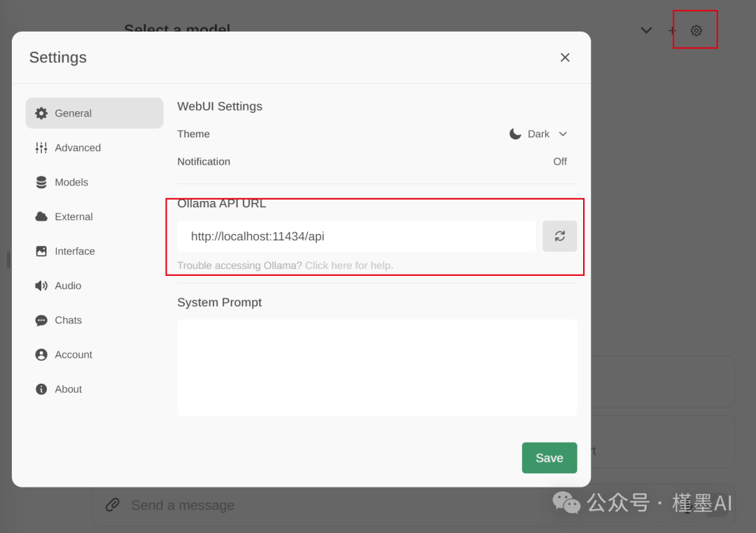
Task: Toggle the Notification Off setting
Action: [x=560, y=162]
